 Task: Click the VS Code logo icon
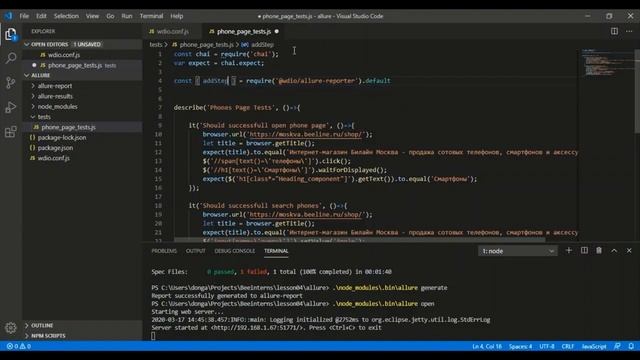(x=9, y=16)
